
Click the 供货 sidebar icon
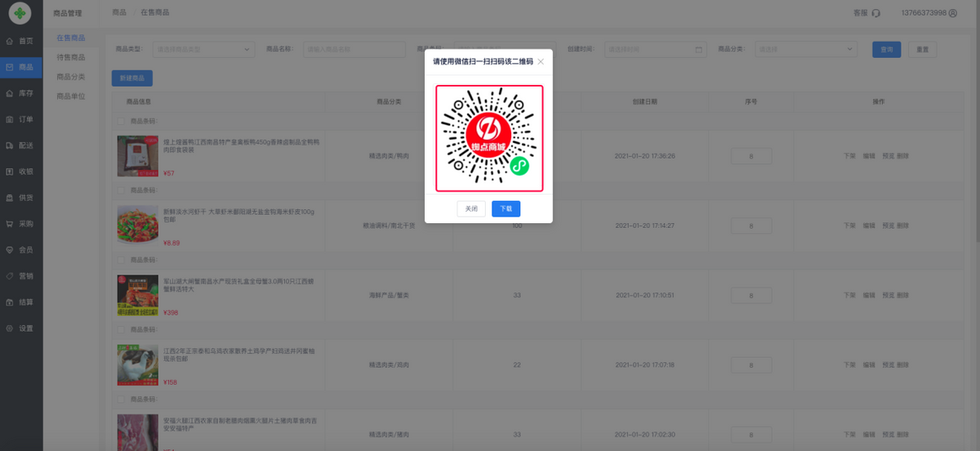(x=10, y=198)
